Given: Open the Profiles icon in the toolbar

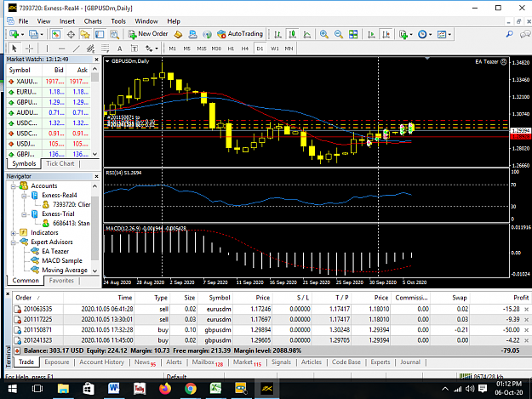Looking at the screenshot, I should pyautogui.click(x=33, y=34).
